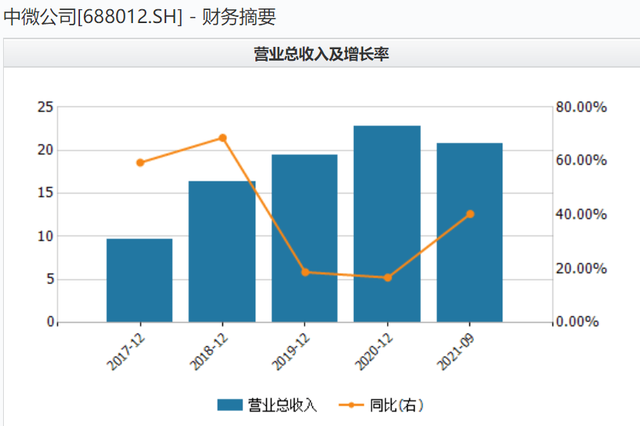Select the 2018-12 growth rate peak point
Screen dimensions: 640x426
click(x=222, y=138)
